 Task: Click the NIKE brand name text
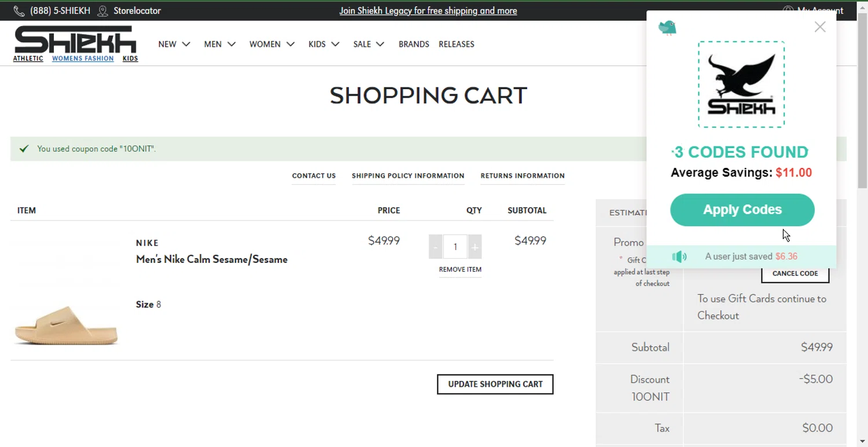point(148,243)
